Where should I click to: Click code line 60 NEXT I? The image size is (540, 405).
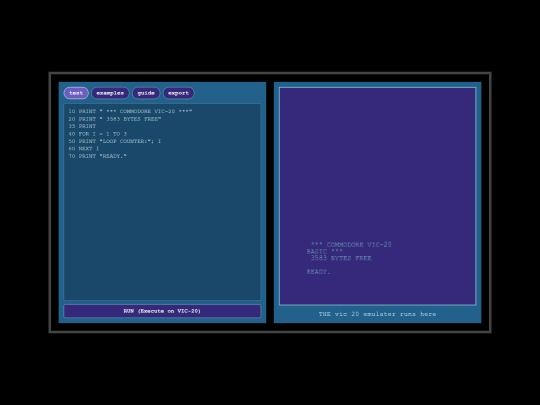tap(84, 148)
